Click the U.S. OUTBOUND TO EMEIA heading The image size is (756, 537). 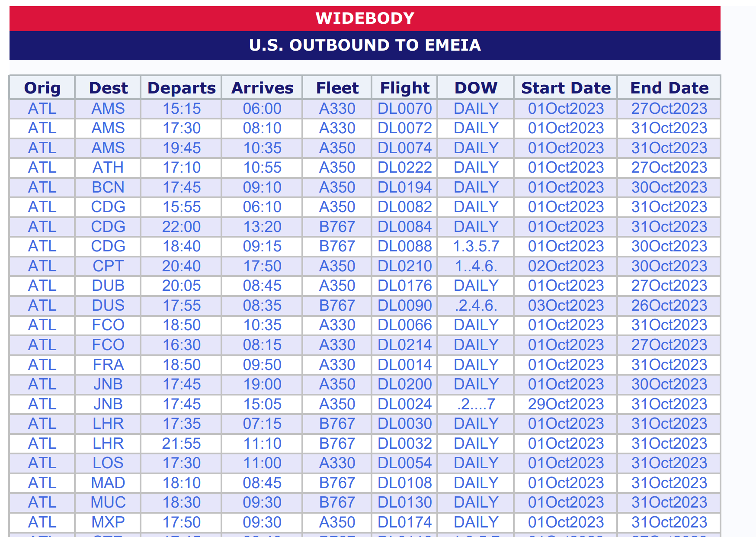coord(365,45)
